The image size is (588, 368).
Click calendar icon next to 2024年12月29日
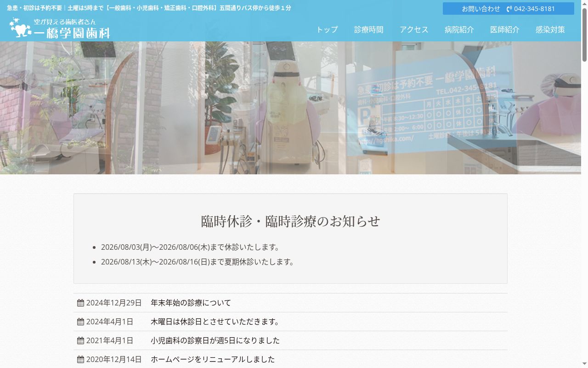click(80, 303)
